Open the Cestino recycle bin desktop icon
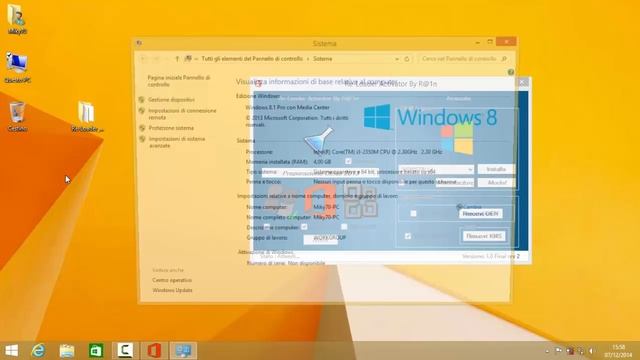Image resolution: width=640 pixels, height=360 pixels. pyautogui.click(x=17, y=116)
